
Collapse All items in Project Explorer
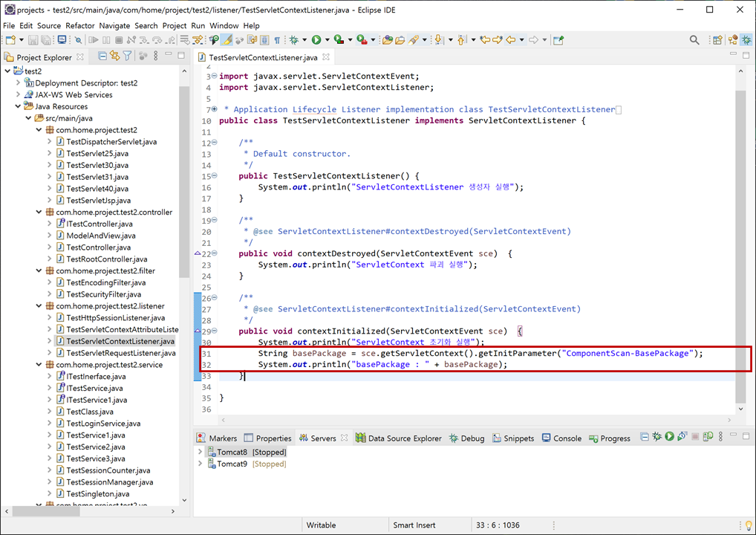[x=102, y=56]
